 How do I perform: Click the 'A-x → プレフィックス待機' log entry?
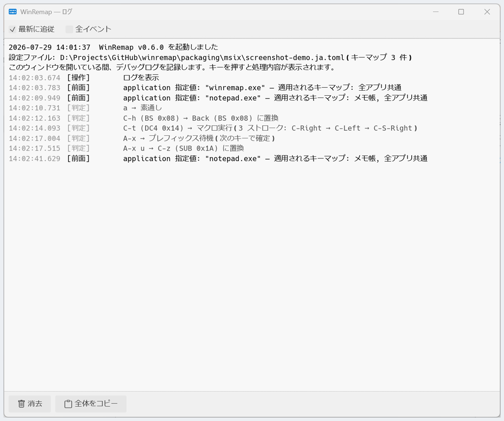coord(142,138)
